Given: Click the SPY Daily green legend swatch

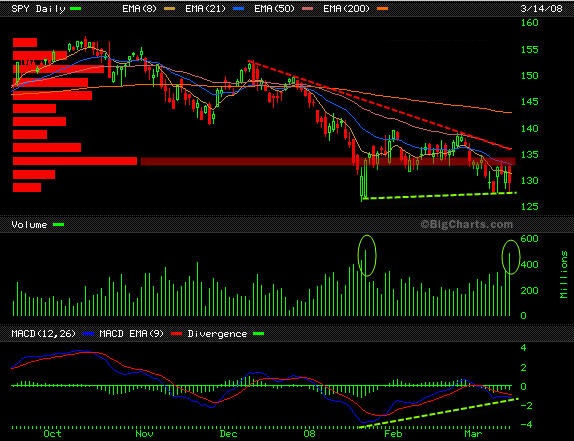Looking at the screenshot, I should pyautogui.click(x=76, y=8).
